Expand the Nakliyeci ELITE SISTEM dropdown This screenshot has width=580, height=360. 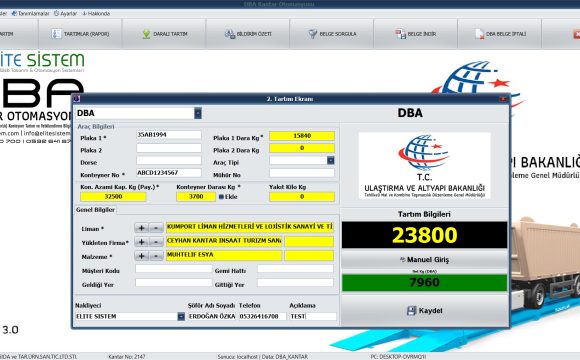point(181,316)
